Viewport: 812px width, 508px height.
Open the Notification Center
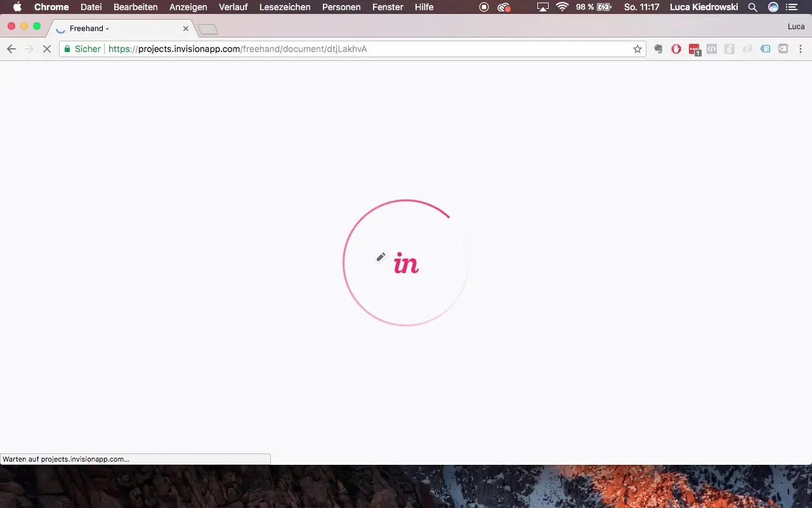click(792, 7)
